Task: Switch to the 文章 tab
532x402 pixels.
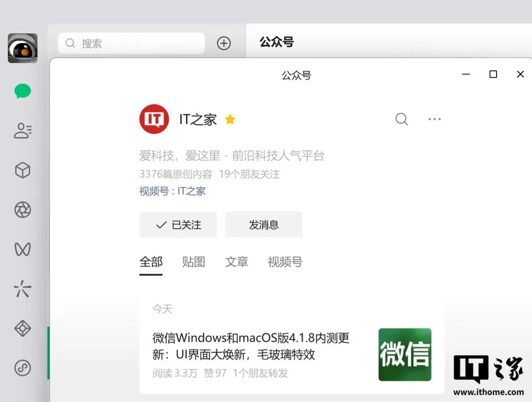Action: 236,262
